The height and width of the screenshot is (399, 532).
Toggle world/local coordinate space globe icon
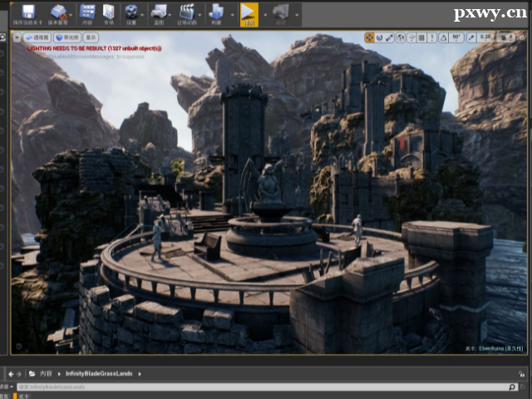401,37
